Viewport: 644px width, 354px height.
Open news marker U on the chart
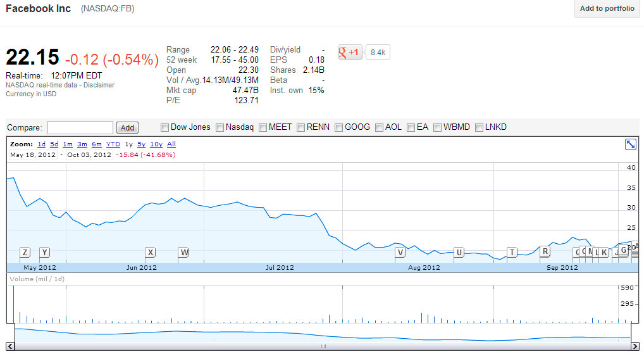pyautogui.click(x=459, y=253)
